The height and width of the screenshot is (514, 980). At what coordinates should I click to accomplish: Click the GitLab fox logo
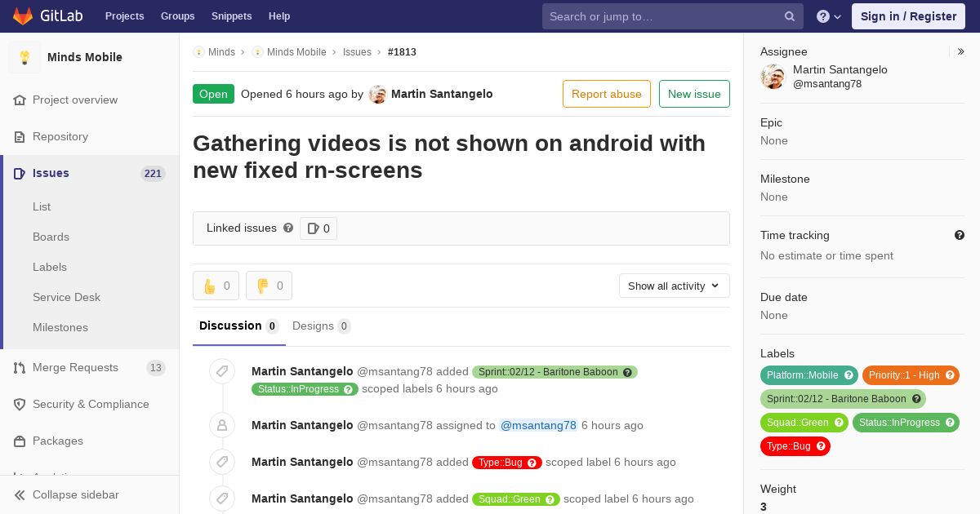pos(23,16)
